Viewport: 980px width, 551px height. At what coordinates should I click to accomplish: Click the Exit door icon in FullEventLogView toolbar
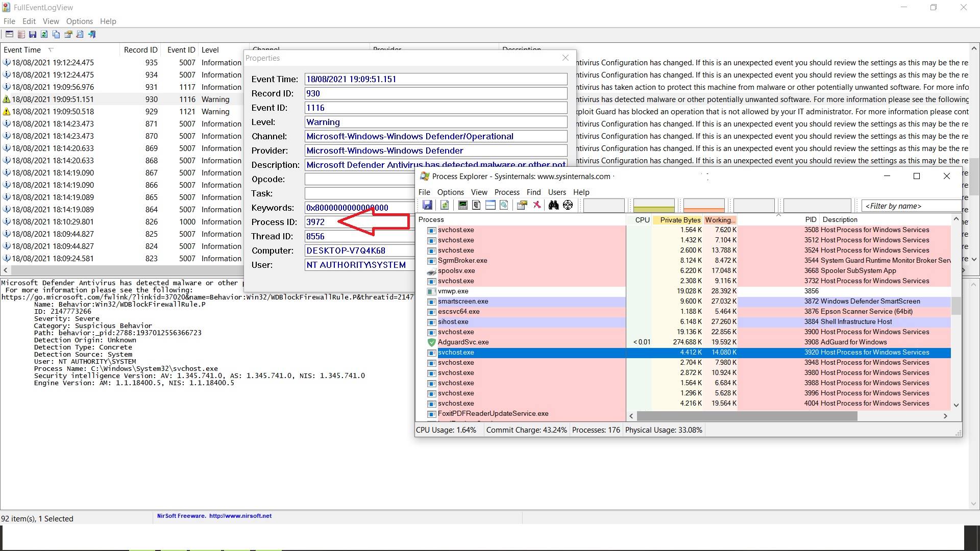[92, 34]
